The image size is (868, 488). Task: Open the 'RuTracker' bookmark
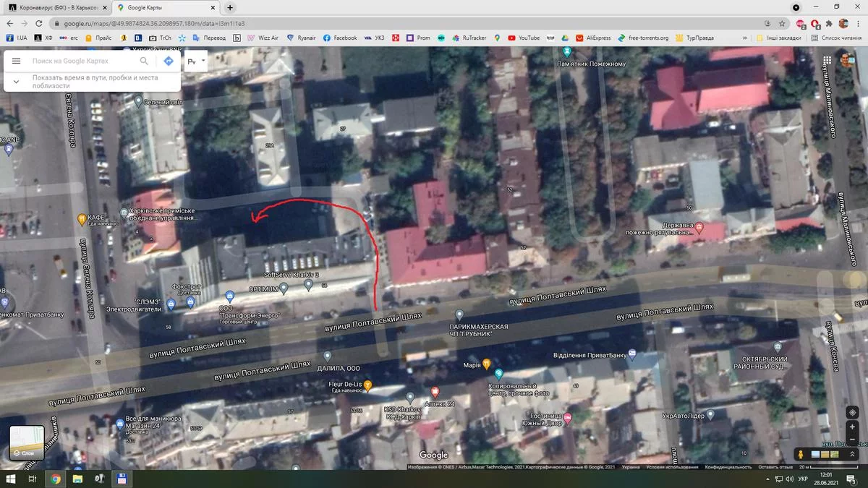(469, 38)
